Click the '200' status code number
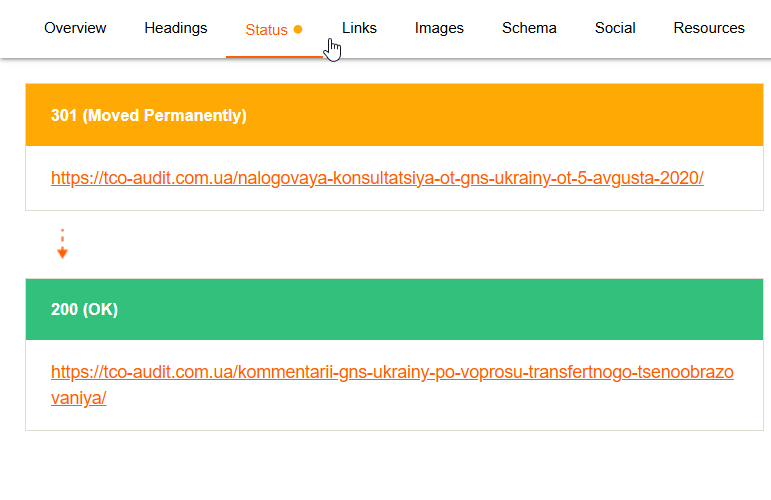Viewport: 771px width, 500px height. tap(64, 309)
